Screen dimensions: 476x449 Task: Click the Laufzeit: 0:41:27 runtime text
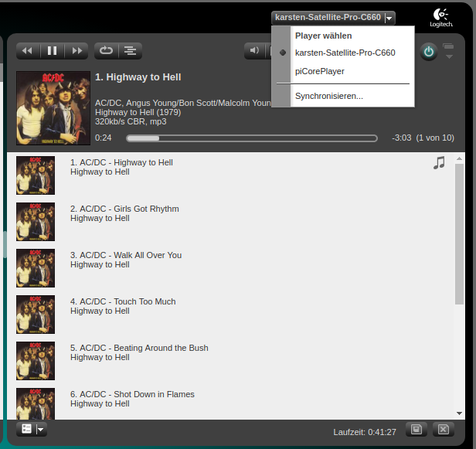pyautogui.click(x=365, y=432)
